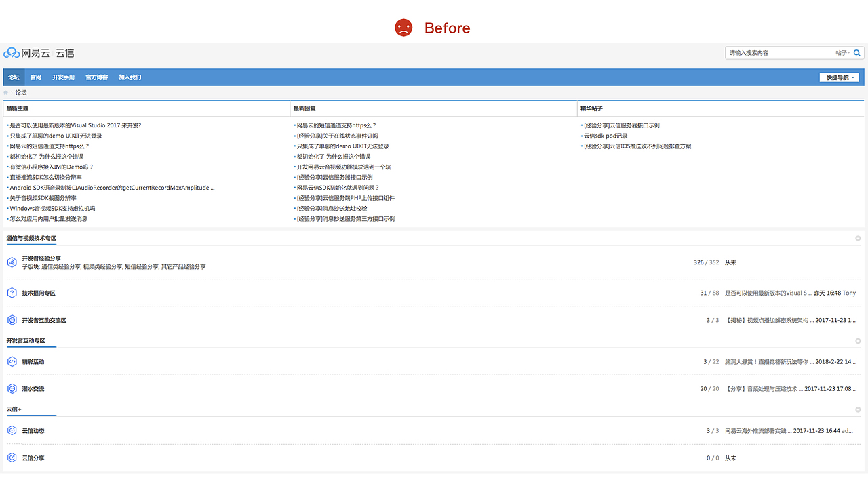
Task: Open 云信sdk pod记录 featured post
Action: [x=606, y=136]
